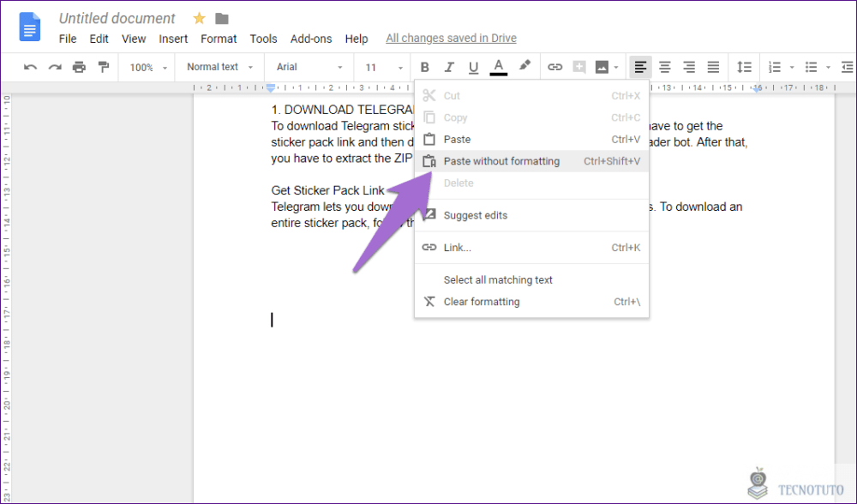Click the Untitled document title field
The width and height of the screenshot is (857, 504).
117,19
